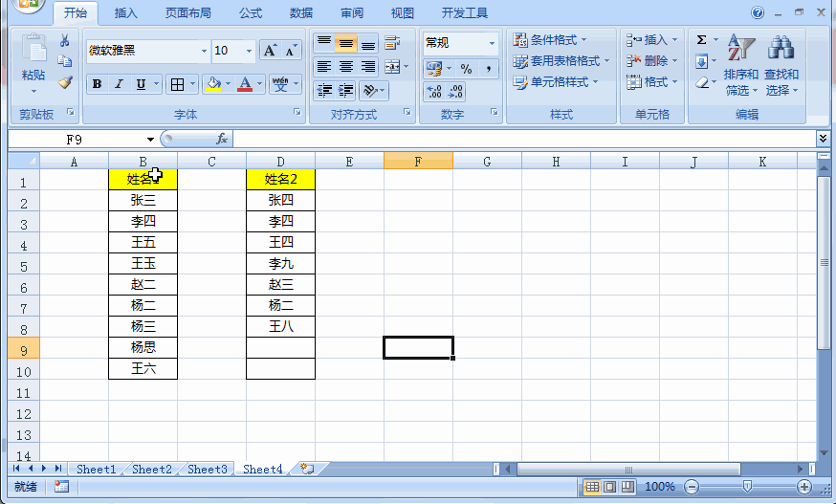Expand the number format 常规 dropdown

point(492,43)
